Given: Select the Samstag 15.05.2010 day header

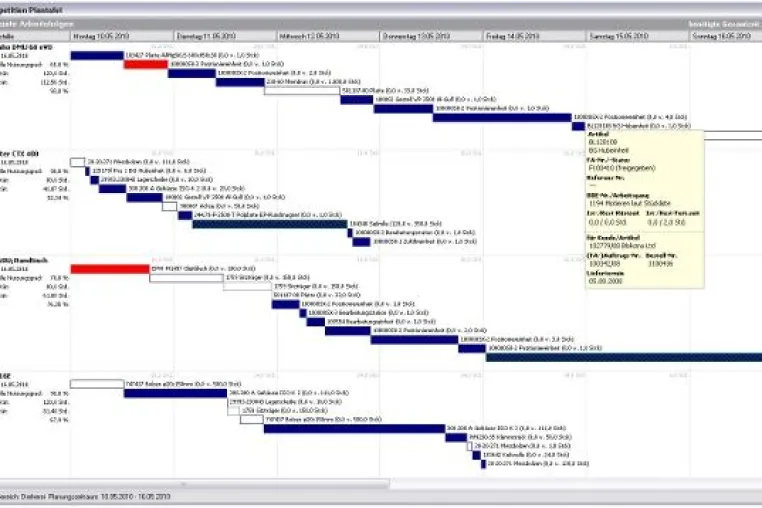Looking at the screenshot, I should (x=638, y=36).
